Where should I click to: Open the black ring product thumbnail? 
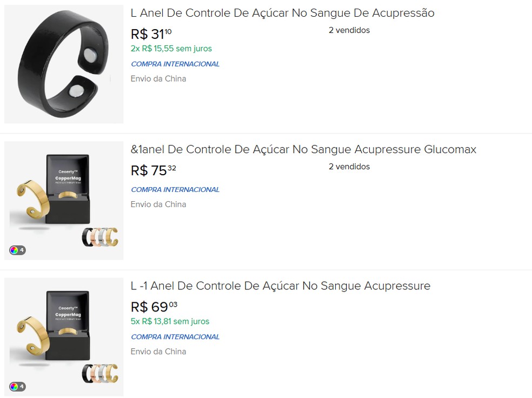pos(63,63)
